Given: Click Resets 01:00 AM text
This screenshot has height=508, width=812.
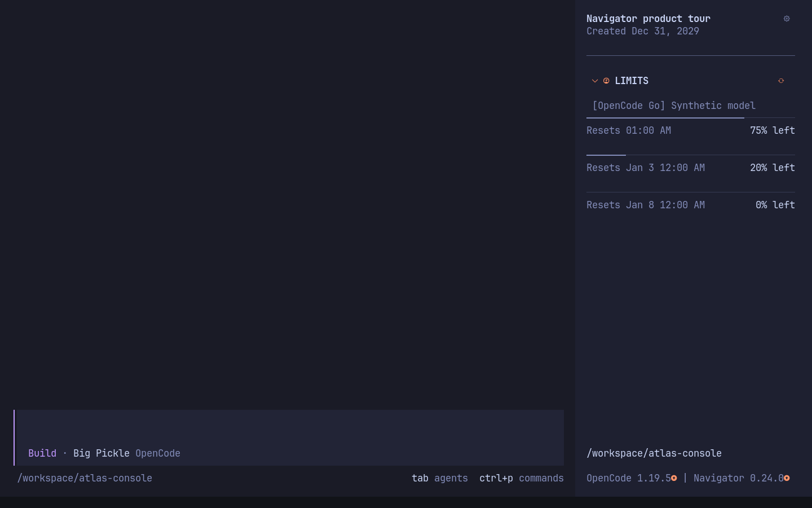Looking at the screenshot, I should tap(629, 130).
